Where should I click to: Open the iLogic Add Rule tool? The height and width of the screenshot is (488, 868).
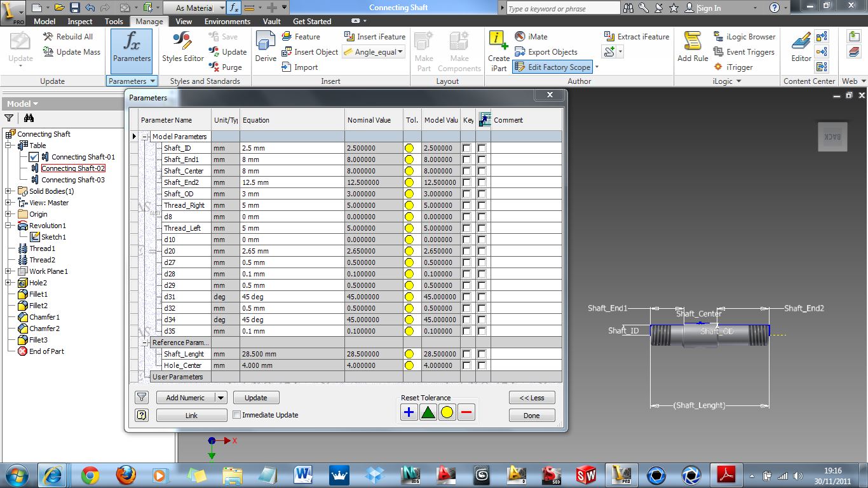point(693,48)
